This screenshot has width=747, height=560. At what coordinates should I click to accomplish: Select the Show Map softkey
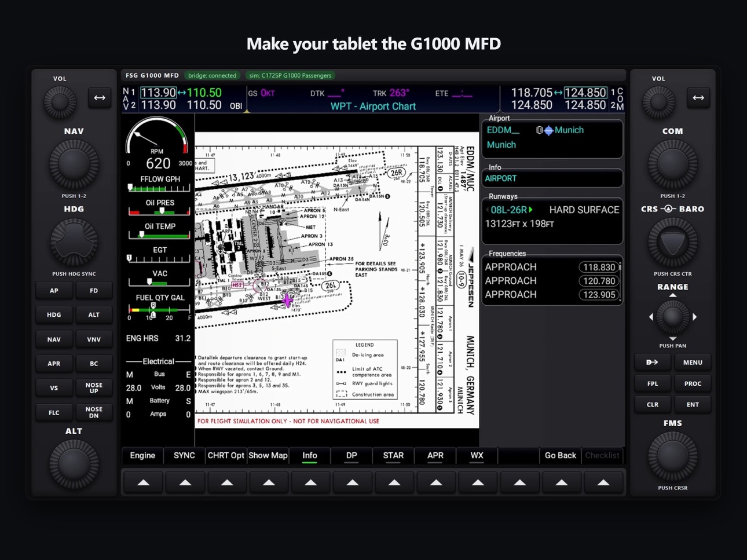click(268, 456)
